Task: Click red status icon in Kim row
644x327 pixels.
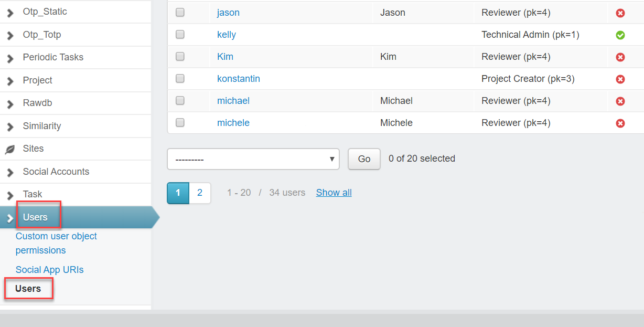Action: click(620, 57)
